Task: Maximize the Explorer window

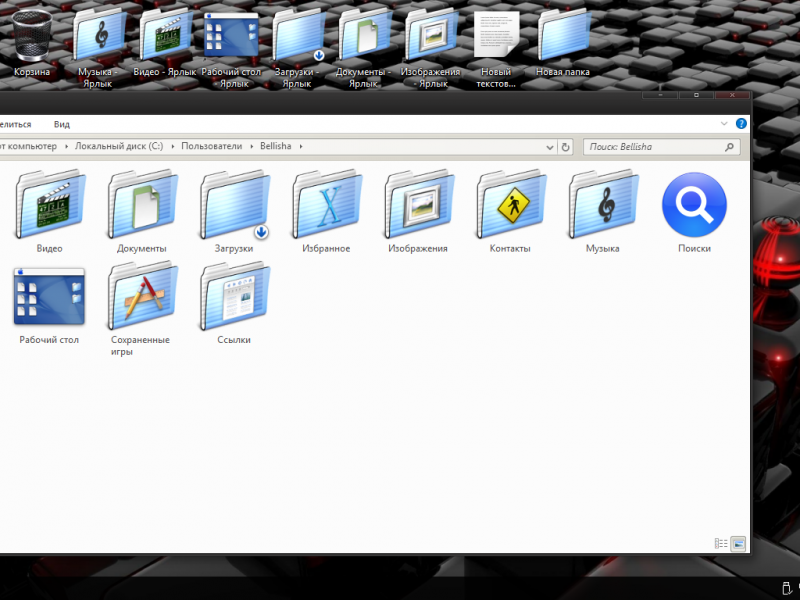Action: pyautogui.click(x=696, y=95)
